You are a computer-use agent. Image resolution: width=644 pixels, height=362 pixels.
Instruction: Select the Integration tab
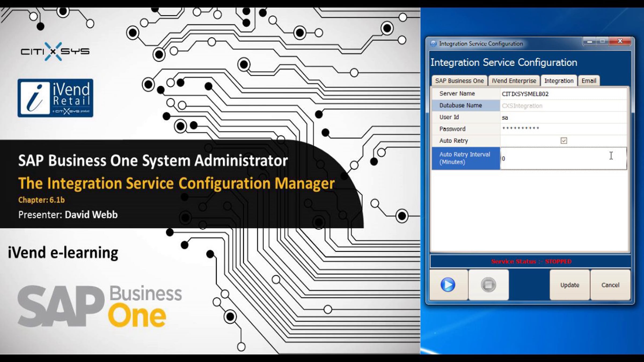[x=559, y=81]
